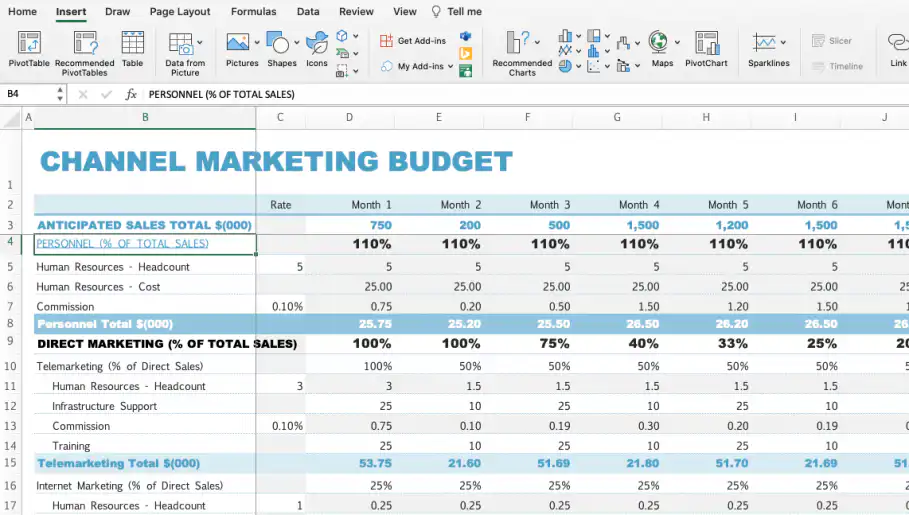Click the Visio Data Visualizer add-in icon
This screenshot has width=909, height=515.
(x=466, y=36)
